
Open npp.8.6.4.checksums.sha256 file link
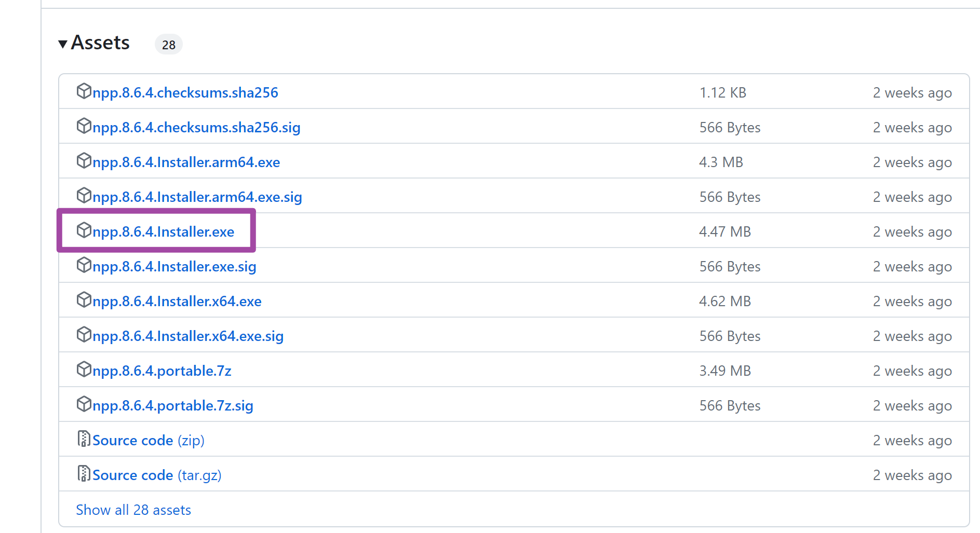(x=185, y=93)
